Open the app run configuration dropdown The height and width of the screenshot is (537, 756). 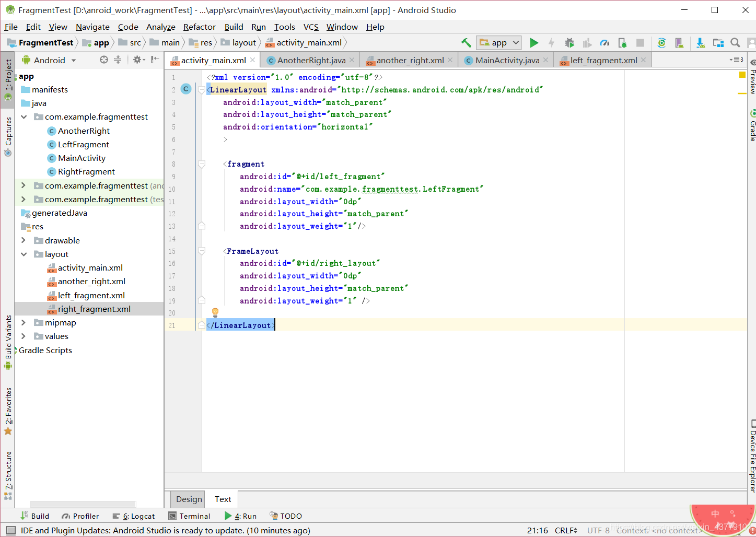click(499, 43)
